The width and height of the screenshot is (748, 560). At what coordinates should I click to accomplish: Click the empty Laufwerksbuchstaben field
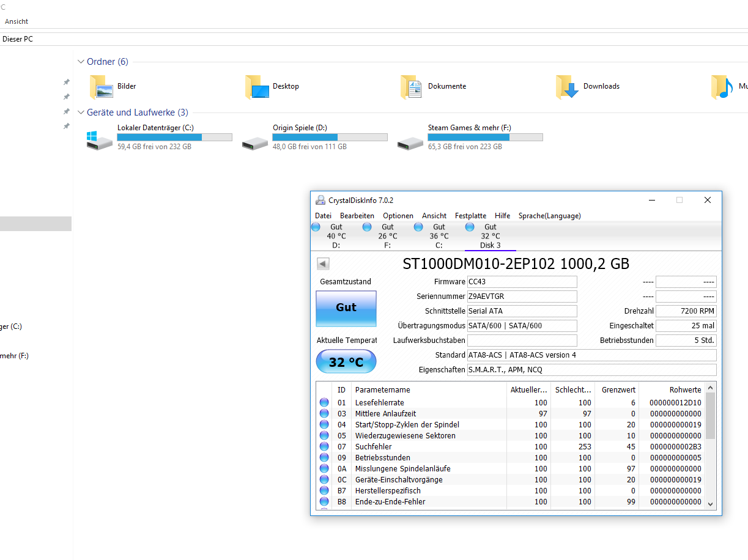(522, 341)
